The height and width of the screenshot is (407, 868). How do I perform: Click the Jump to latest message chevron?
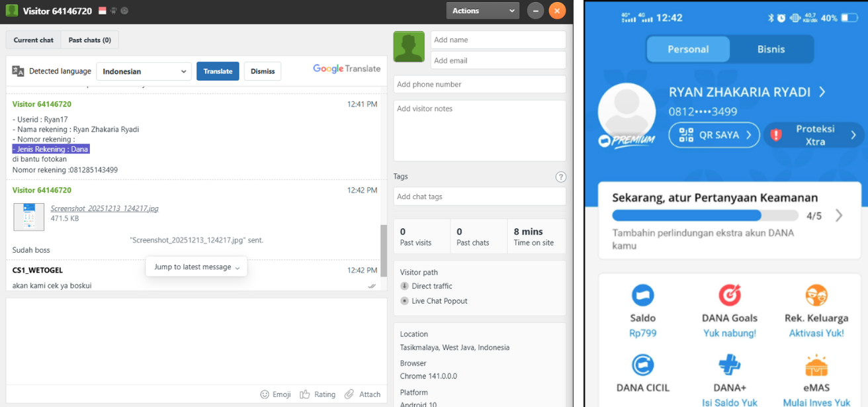click(x=238, y=267)
